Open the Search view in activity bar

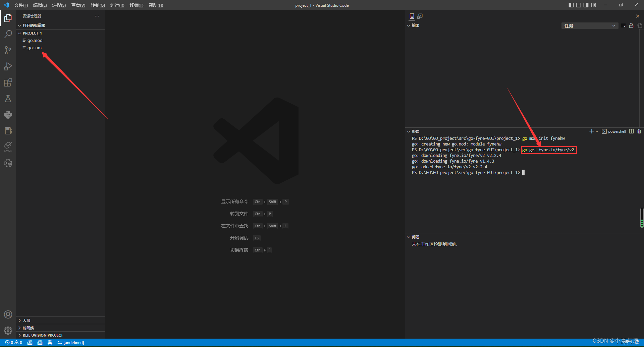point(8,34)
